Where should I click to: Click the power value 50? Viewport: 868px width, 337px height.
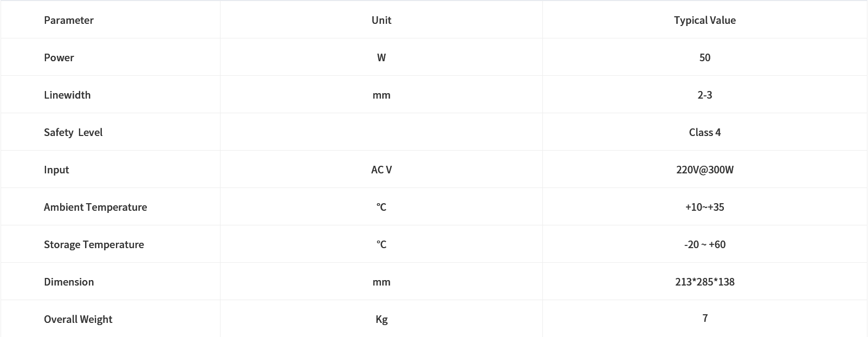click(x=705, y=57)
